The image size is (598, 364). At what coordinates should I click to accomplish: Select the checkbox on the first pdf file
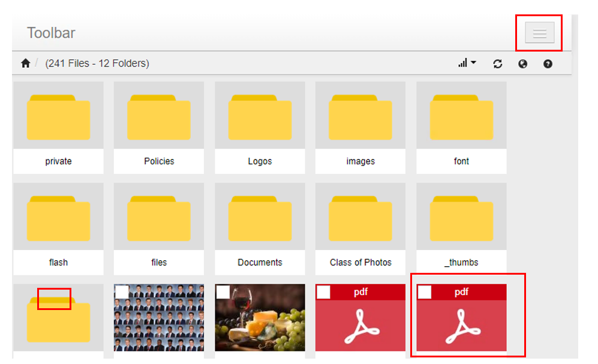pyautogui.click(x=324, y=292)
